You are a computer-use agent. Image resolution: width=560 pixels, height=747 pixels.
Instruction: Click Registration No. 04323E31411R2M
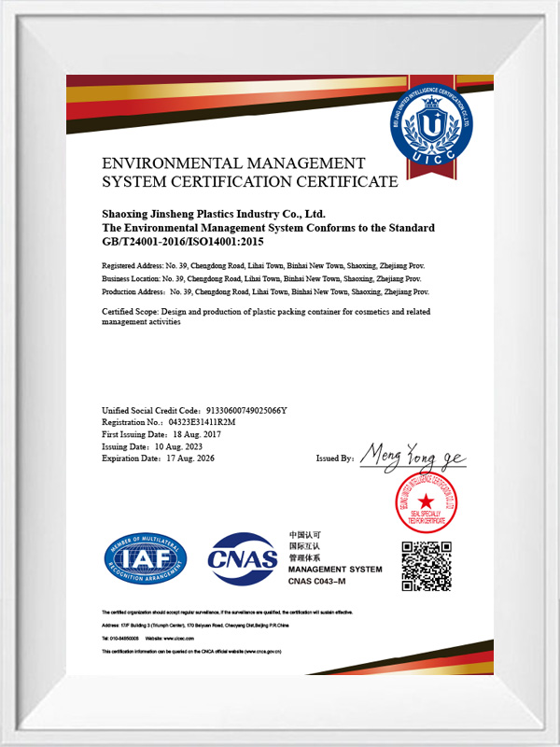(x=169, y=423)
